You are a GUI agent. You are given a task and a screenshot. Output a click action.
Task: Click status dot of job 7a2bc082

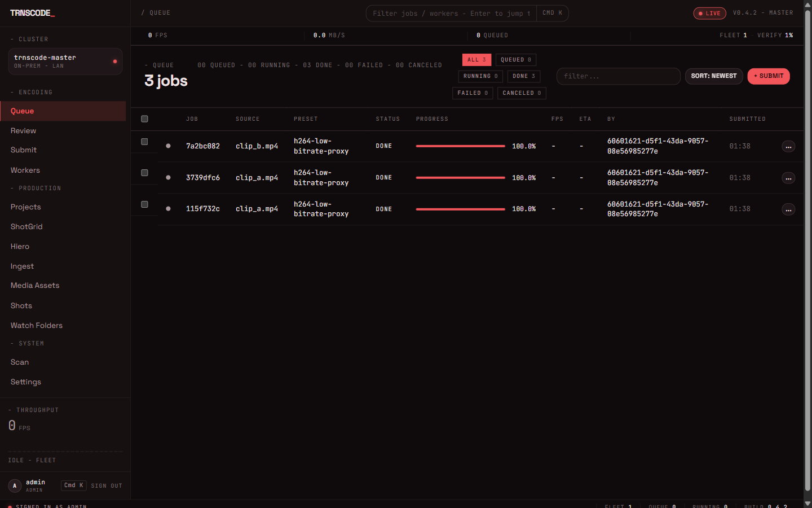click(x=168, y=146)
